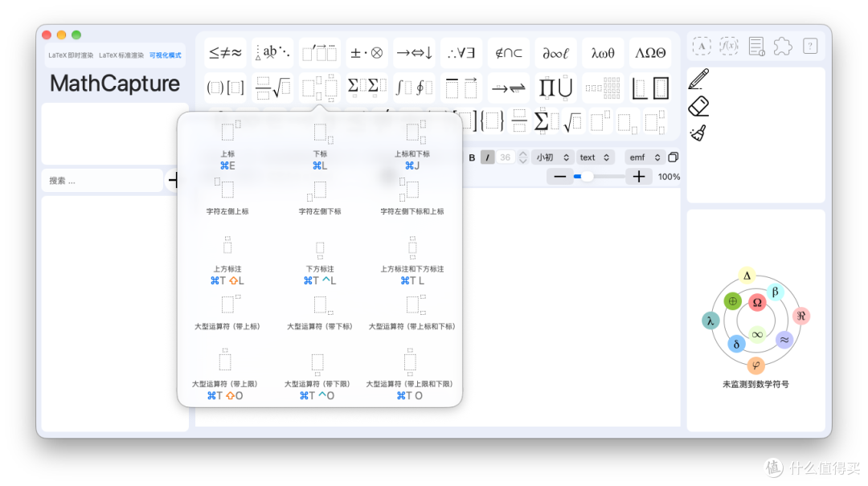Open the labeled arrow templates palette
This screenshot has width=868, height=486.
(x=508, y=88)
